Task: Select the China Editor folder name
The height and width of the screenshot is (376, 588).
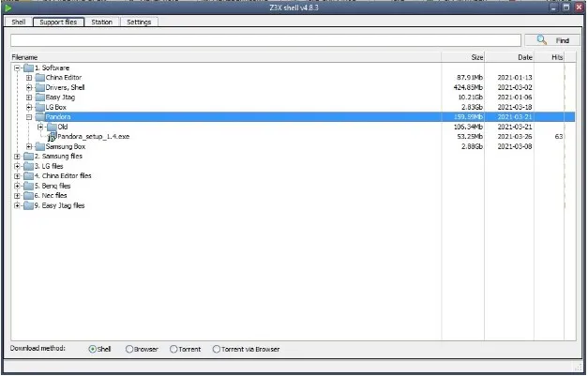Action: 64,78
